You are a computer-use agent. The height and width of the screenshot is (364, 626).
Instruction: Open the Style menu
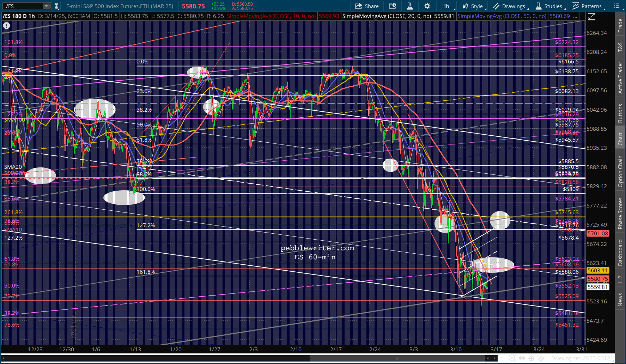point(474,6)
